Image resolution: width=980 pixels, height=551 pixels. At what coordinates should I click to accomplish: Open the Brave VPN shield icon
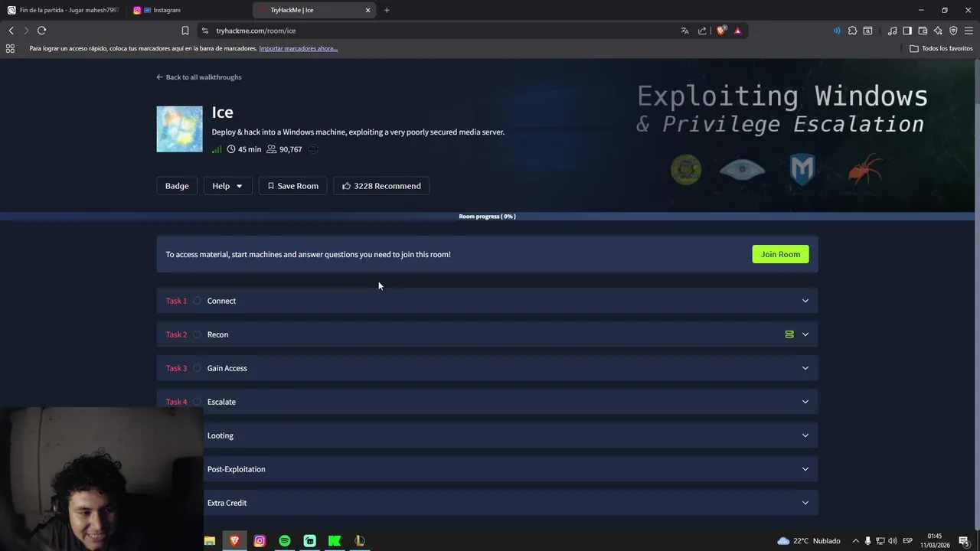coord(953,31)
